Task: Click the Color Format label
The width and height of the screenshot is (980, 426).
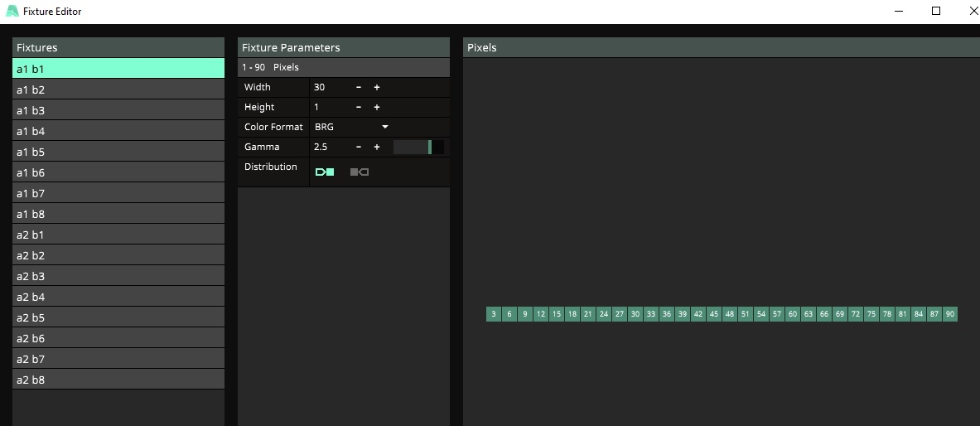Action: coord(273,127)
